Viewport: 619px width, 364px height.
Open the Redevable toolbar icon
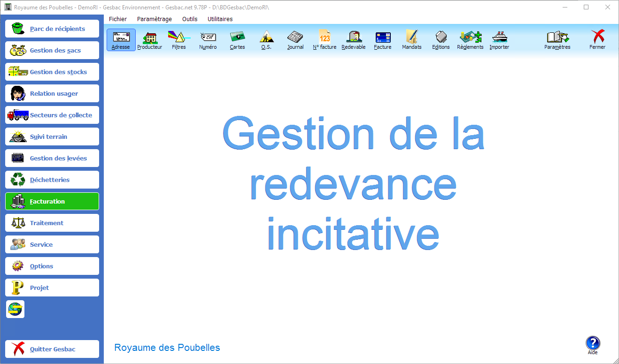[354, 40]
